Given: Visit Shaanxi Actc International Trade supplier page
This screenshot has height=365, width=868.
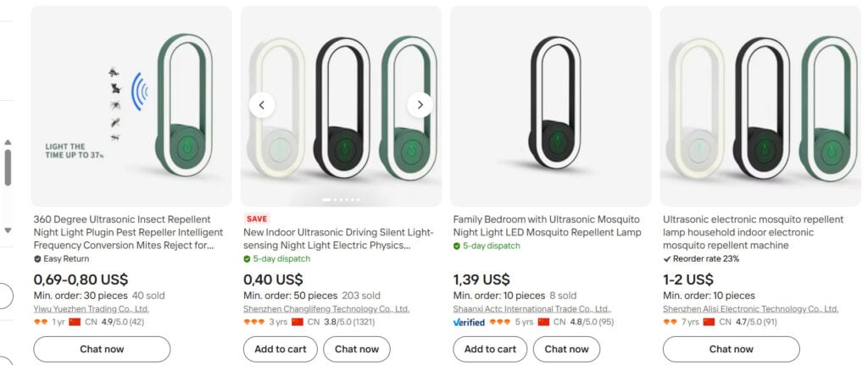Looking at the screenshot, I should point(532,309).
